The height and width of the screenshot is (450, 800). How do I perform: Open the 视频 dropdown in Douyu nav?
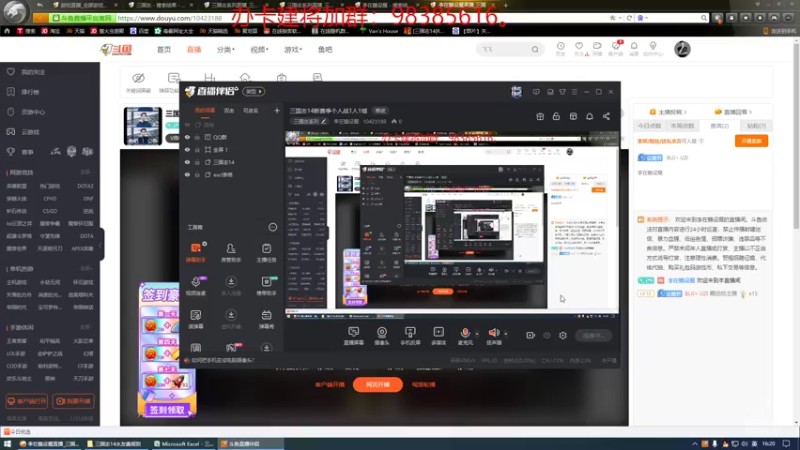click(x=259, y=49)
